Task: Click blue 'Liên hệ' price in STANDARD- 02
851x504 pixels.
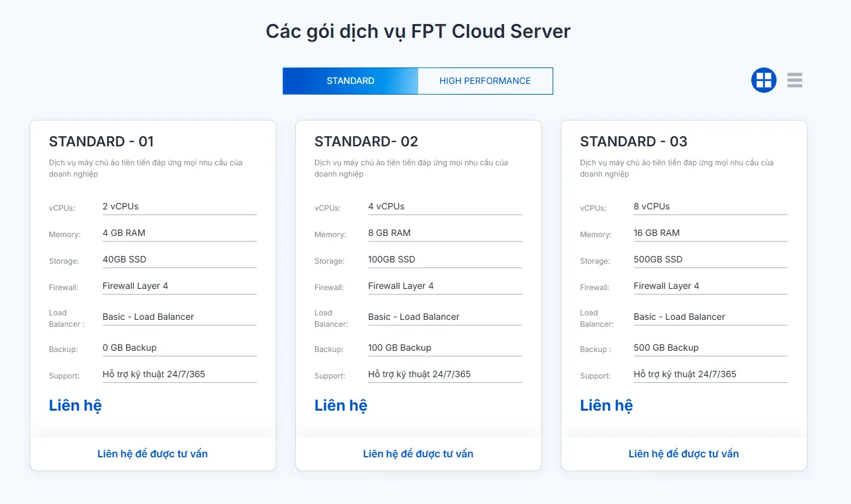Action: coord(341,405)
